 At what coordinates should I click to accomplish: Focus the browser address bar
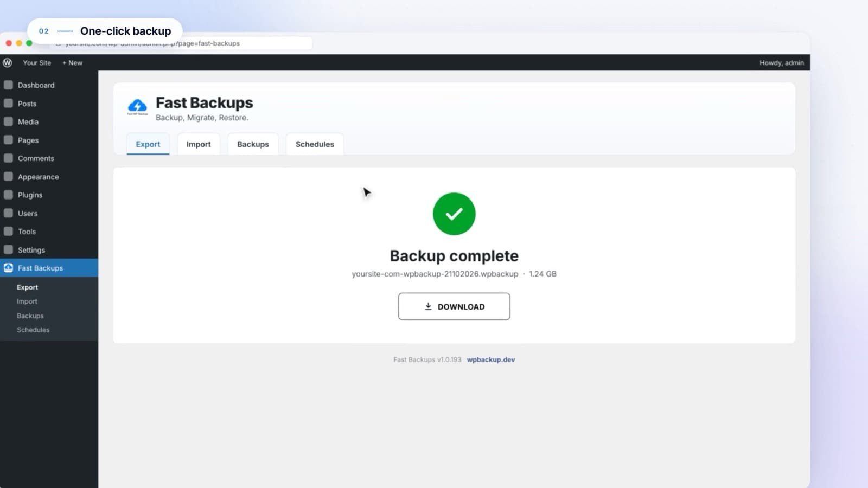(x=182, y=43)
